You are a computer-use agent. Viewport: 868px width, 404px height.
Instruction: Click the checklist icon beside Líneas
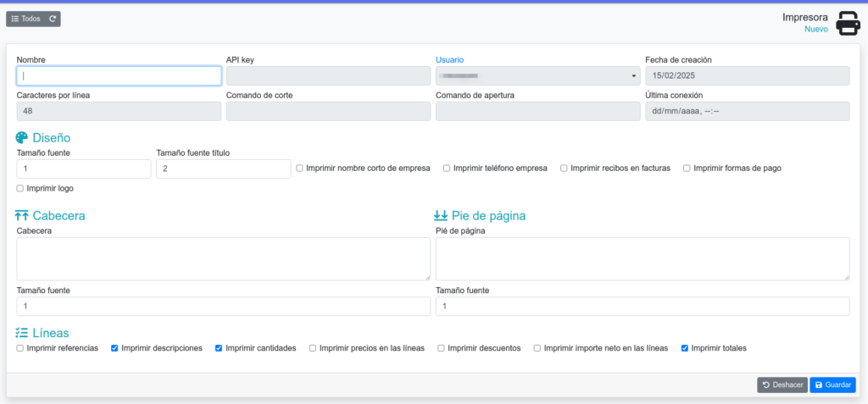(22, 333)
